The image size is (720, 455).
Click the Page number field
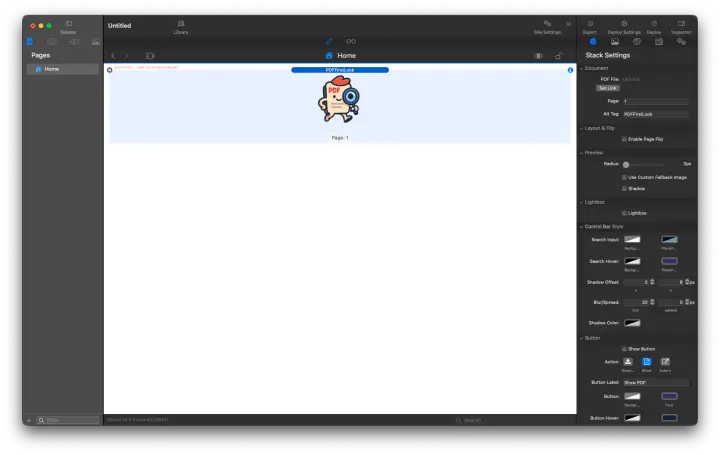coord(656,101)
